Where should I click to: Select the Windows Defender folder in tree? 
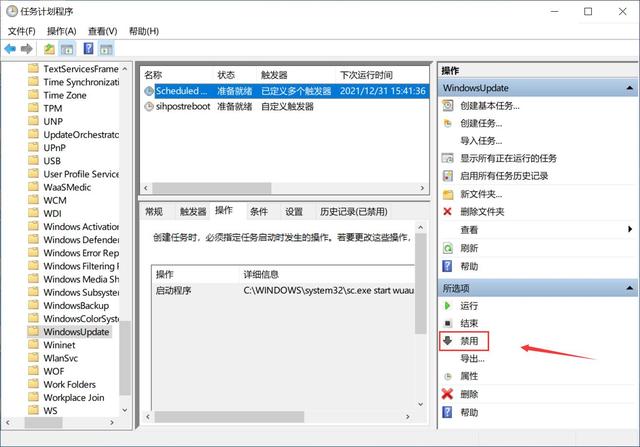click(x=81, y=240)
